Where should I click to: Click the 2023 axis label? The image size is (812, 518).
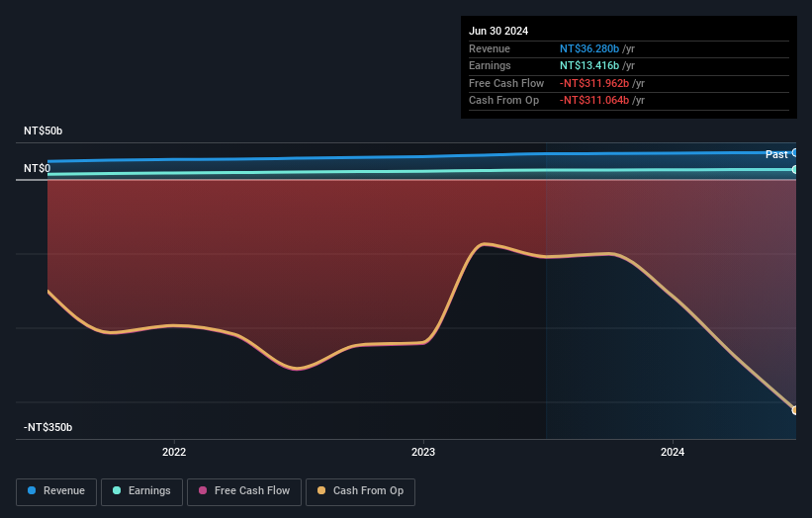coord(423,452)
